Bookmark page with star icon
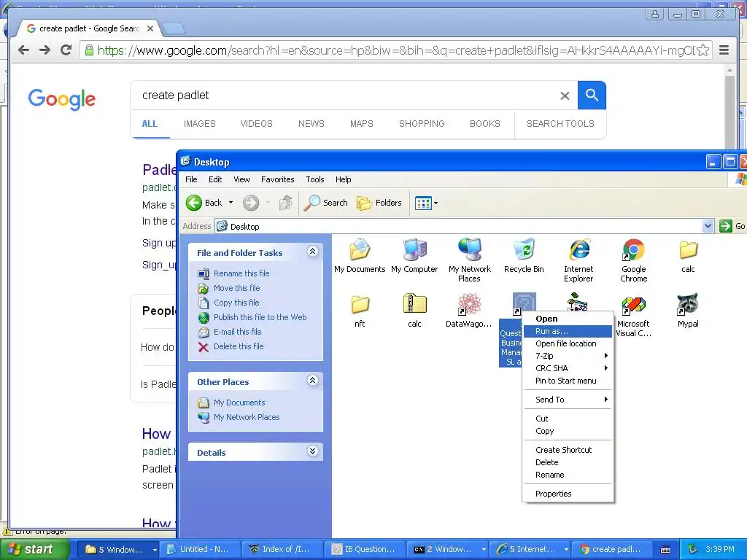747x560 pixels. coord(703,50)
